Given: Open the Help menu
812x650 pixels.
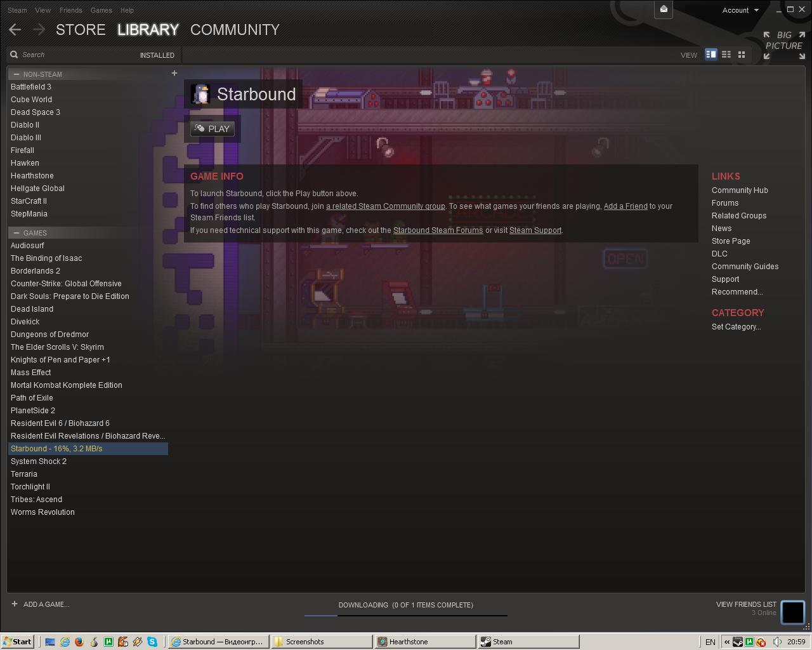Looking at the screenshot, I should pyautogui.click(x=127, y=10).
